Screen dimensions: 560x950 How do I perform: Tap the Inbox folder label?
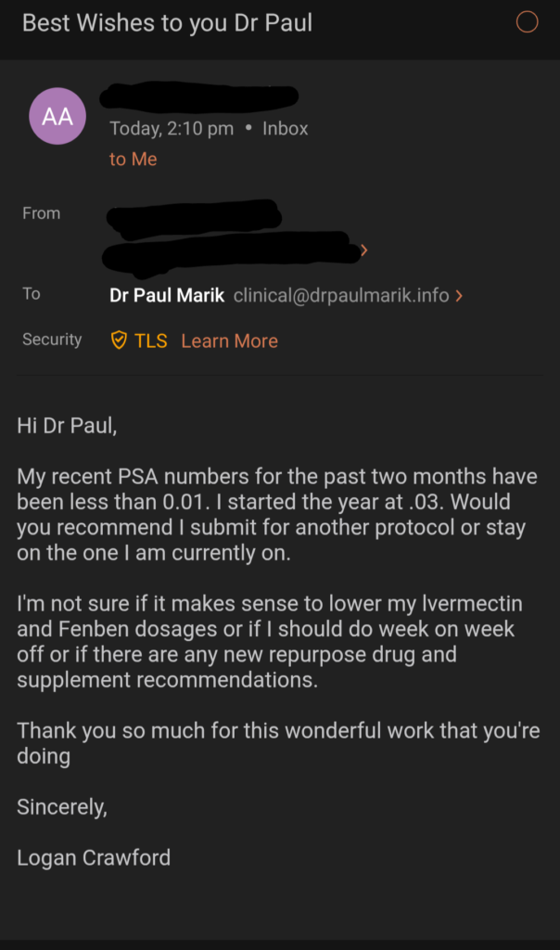[x=286, y=128]
